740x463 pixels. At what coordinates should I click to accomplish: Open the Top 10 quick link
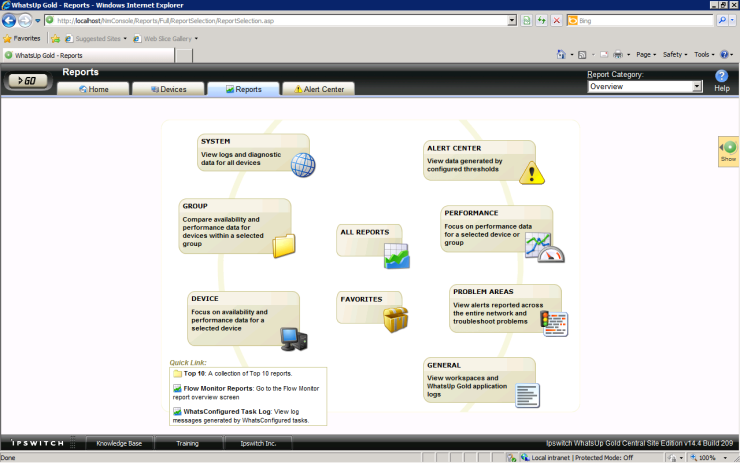(x=194, y=373)
